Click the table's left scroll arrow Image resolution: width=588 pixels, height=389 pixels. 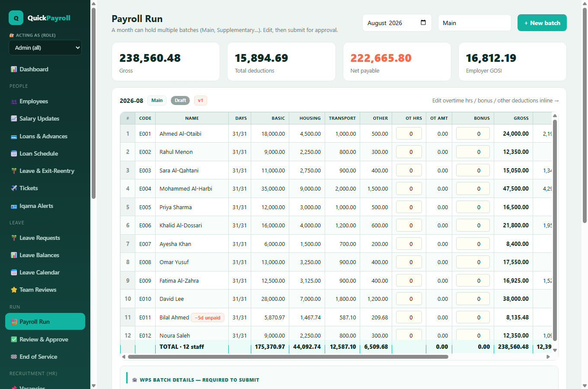coord(124,357)
